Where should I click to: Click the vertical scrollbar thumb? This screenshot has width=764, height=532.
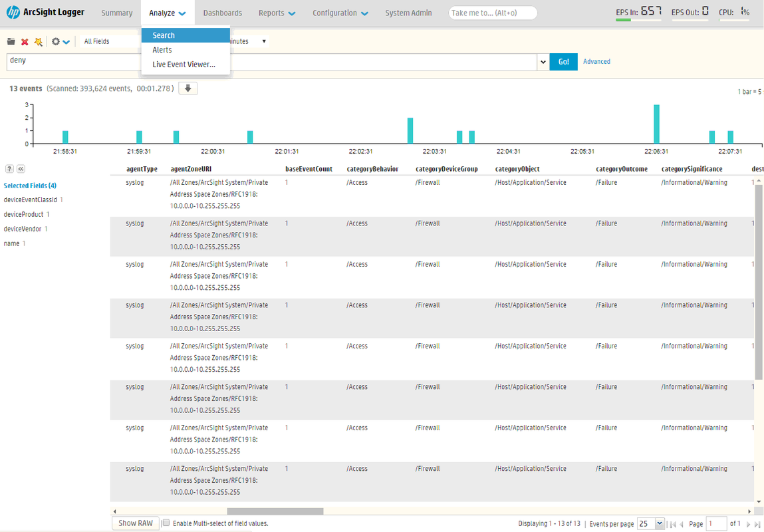(759, 282)
